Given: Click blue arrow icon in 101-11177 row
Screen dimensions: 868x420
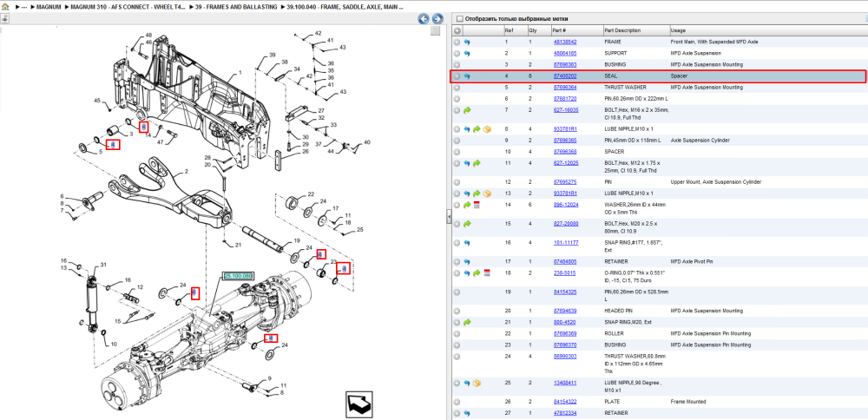Looking at the screenshot, I should [x=467, y=243].
